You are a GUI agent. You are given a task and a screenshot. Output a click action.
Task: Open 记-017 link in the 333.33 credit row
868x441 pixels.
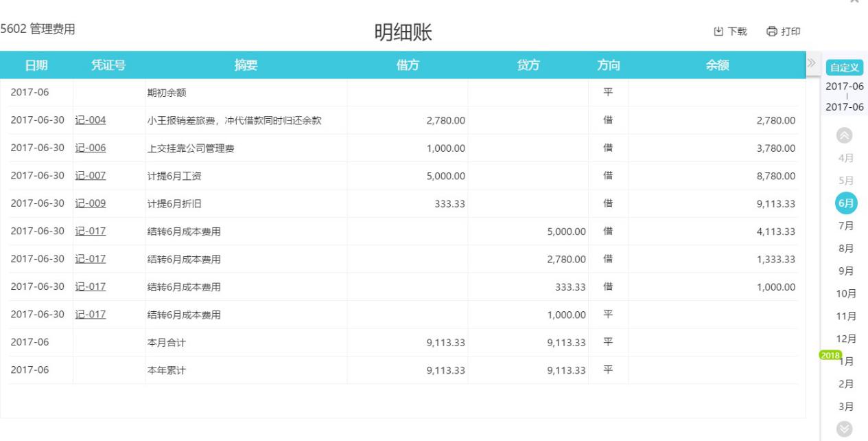[x=90, y=287]
